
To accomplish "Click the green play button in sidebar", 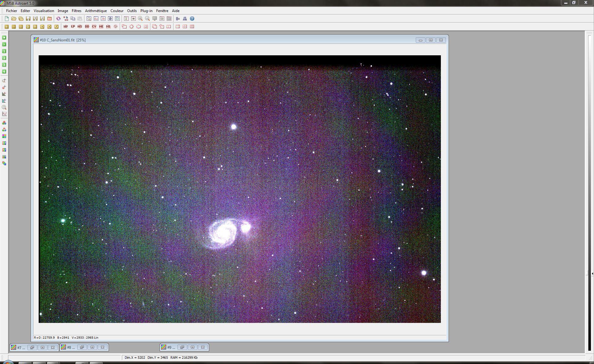I will pos(4,44).
